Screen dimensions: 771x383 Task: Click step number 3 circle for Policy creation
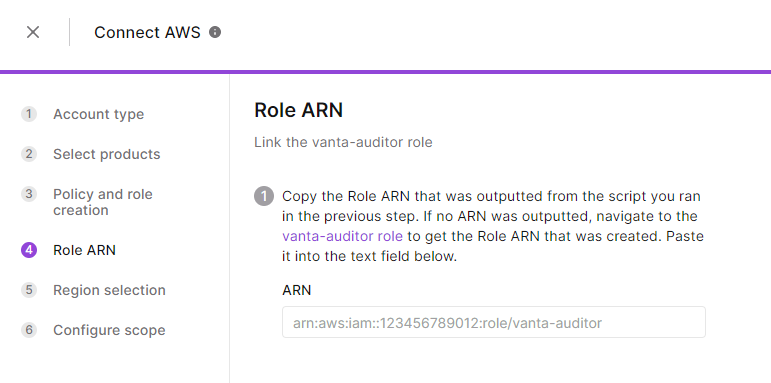[29, 194]
